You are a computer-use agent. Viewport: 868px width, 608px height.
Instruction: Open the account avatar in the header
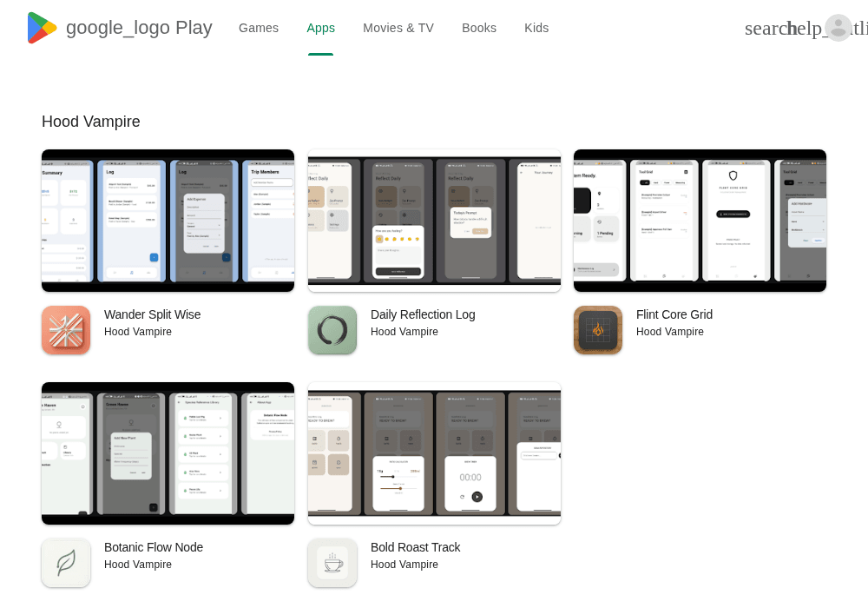pyautogui.click(x=838, y=28)
